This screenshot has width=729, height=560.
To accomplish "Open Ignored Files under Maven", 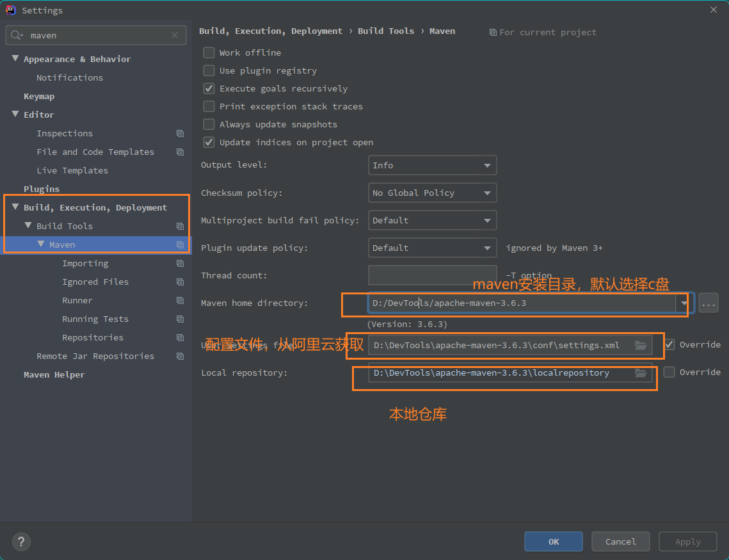I will click(95, 282).
